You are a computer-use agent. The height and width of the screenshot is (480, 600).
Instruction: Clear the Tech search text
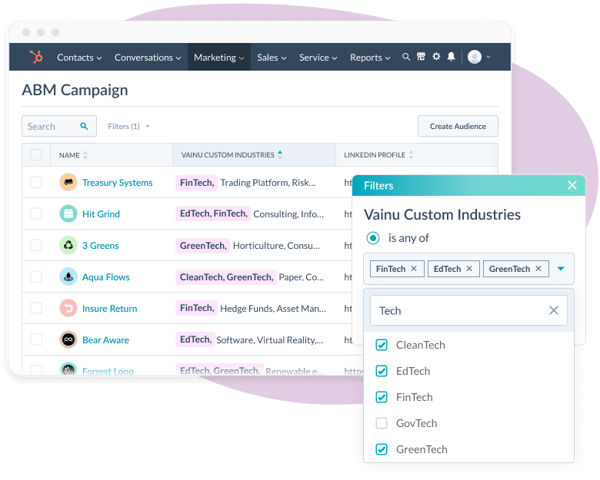click(x=554, y=311)
